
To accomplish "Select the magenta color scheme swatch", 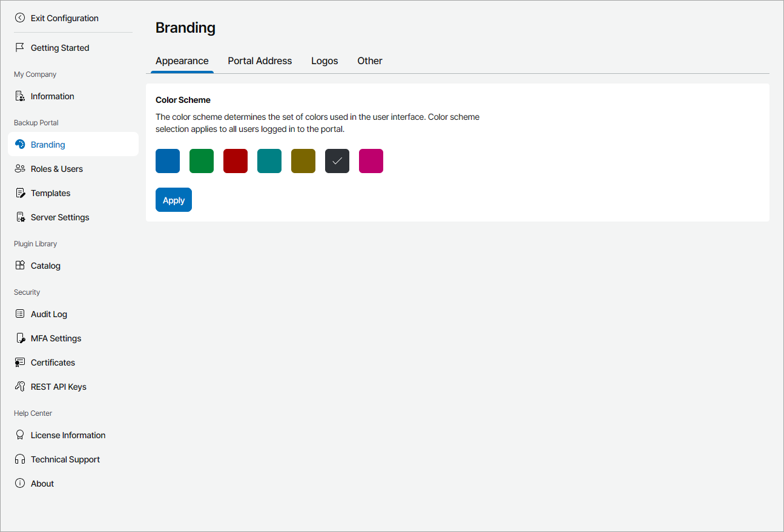I will (x=371, y=160).
